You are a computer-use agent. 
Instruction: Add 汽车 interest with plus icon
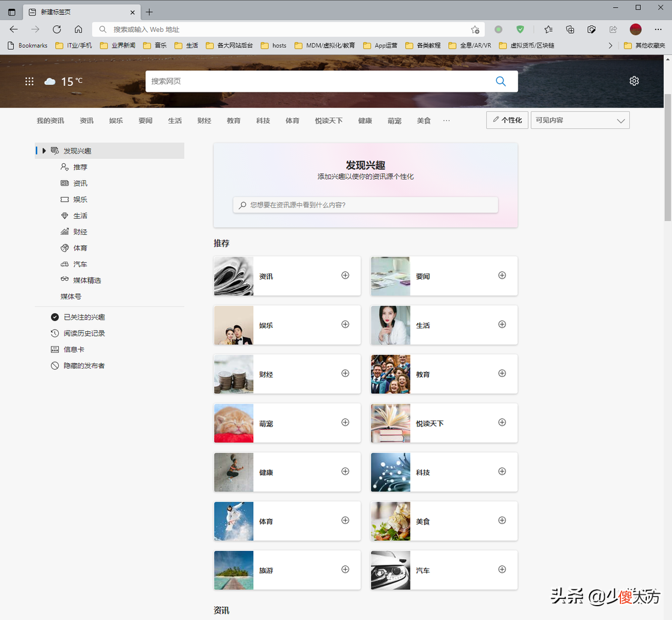point(502,570)
